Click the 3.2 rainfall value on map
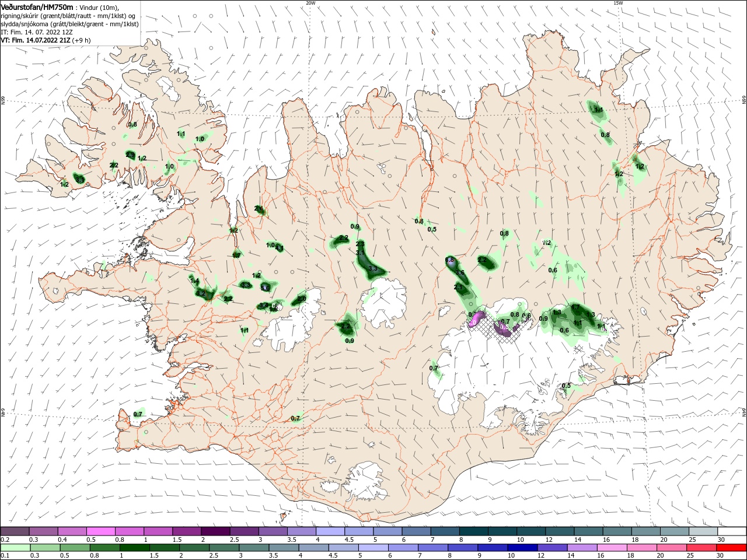The image size is (747, 560). coord(201,293)
